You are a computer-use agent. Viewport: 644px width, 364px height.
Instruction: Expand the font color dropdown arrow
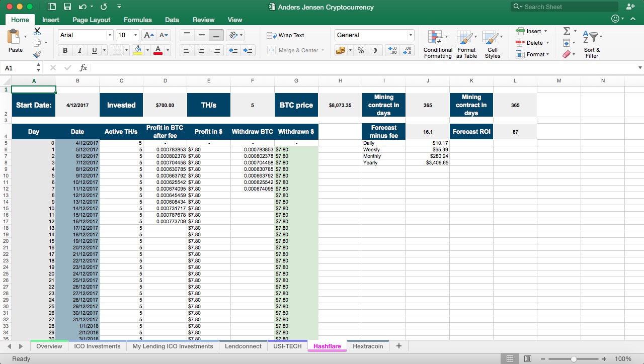point(168,50)
